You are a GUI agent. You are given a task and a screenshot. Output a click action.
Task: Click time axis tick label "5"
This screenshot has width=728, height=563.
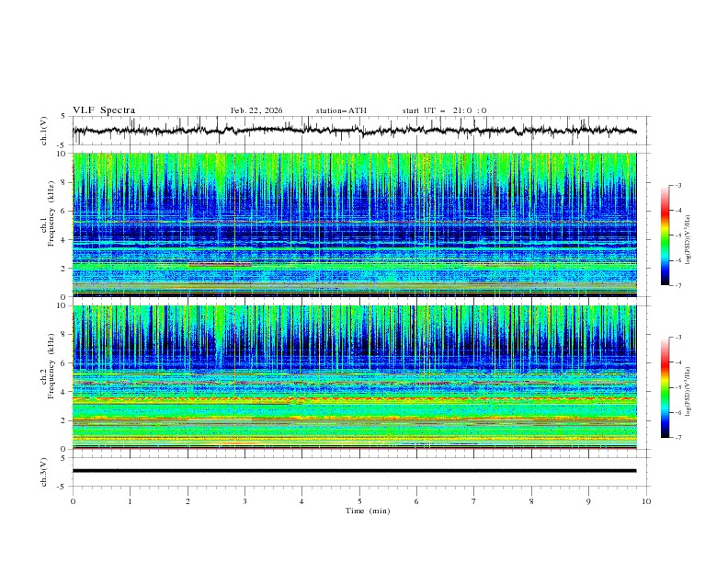(x=359, y=501)
